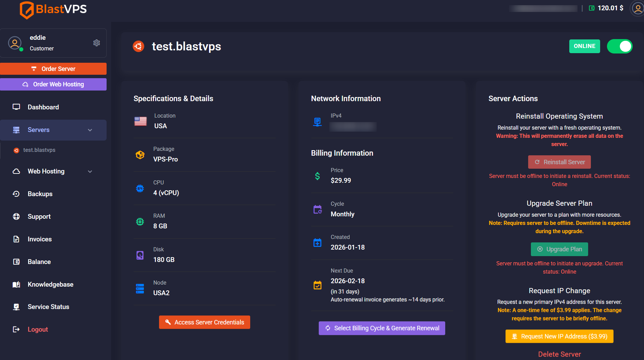The height and width of the screenshot is (360, 644).
Task: Open the Servers menu item
Action: [x=53, y=130]
